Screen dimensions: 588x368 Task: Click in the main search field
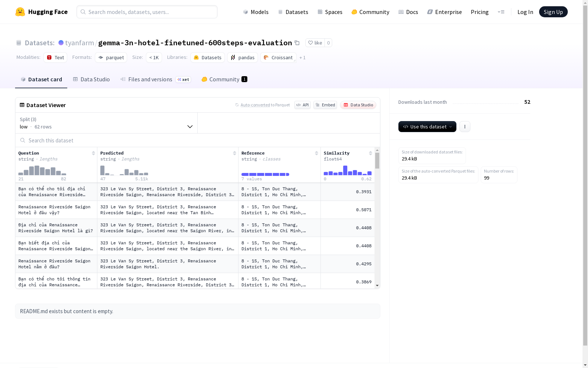(147, 12)
